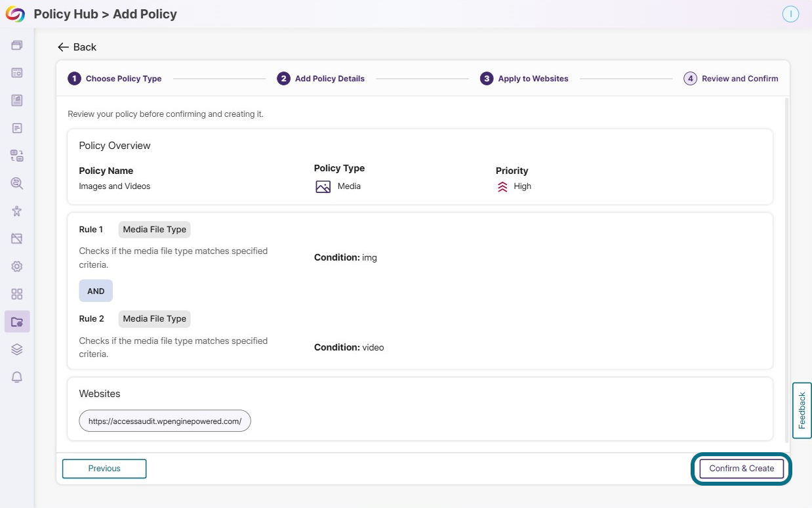Click the 'Rule 2' label
Image resolution: width=812 pixels, height=508 pixels.
92,319
